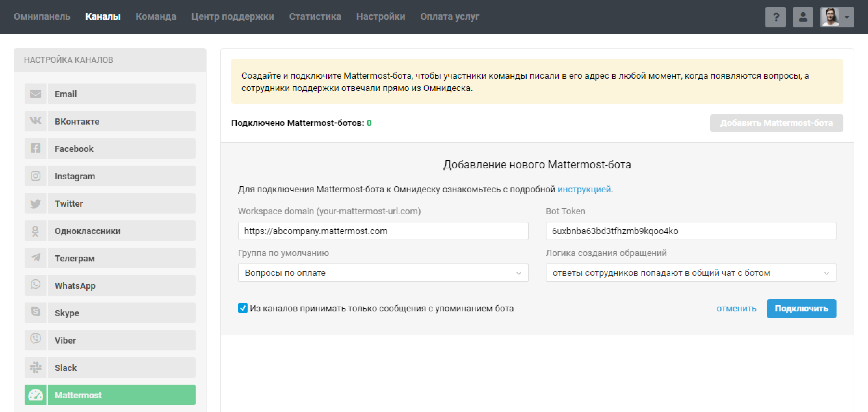Click the отменить link
Viewport: 868px width, 412px height.
point(736,309)
